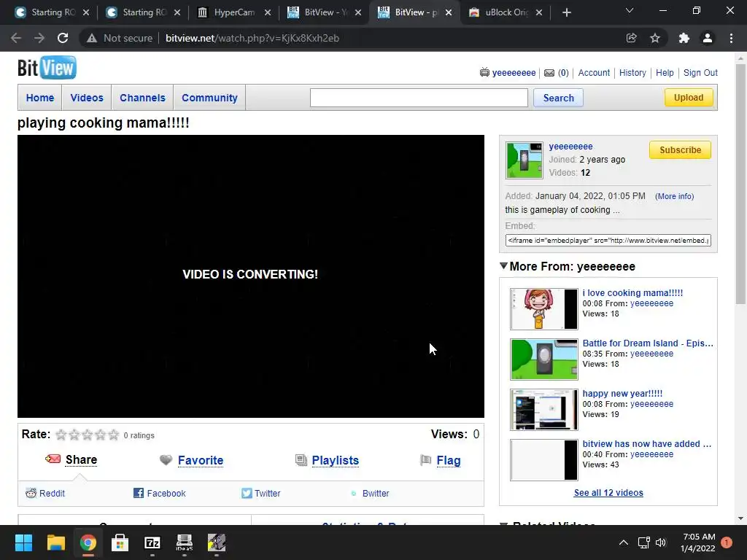The image size is (747, 560).
Task: Click the Reddit alien icon
Action: click(x=31, y=494)
